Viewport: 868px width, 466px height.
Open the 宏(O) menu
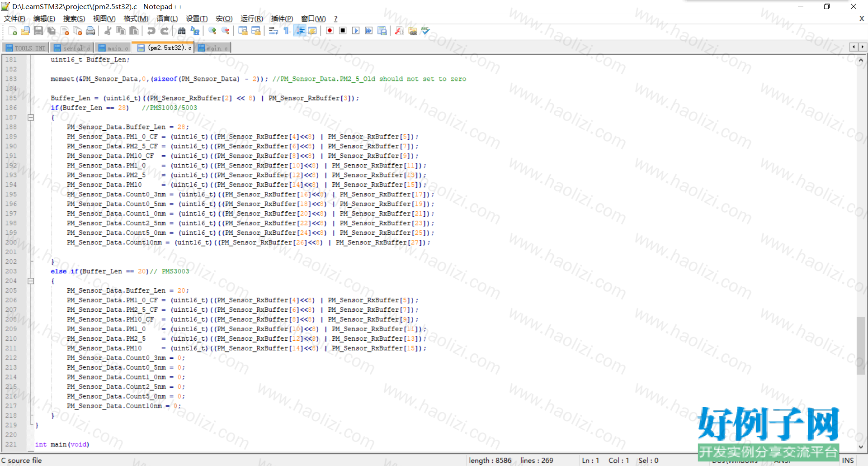[224, 19]
